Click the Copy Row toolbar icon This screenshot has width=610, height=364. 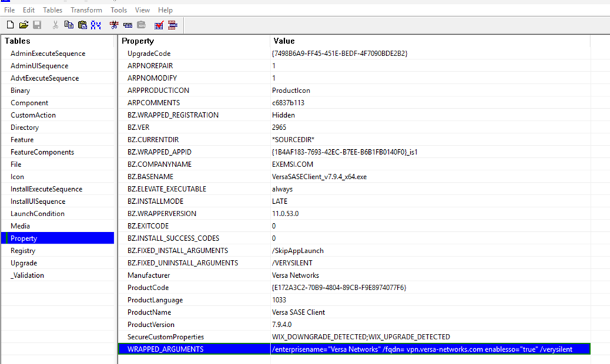point(127,25)
